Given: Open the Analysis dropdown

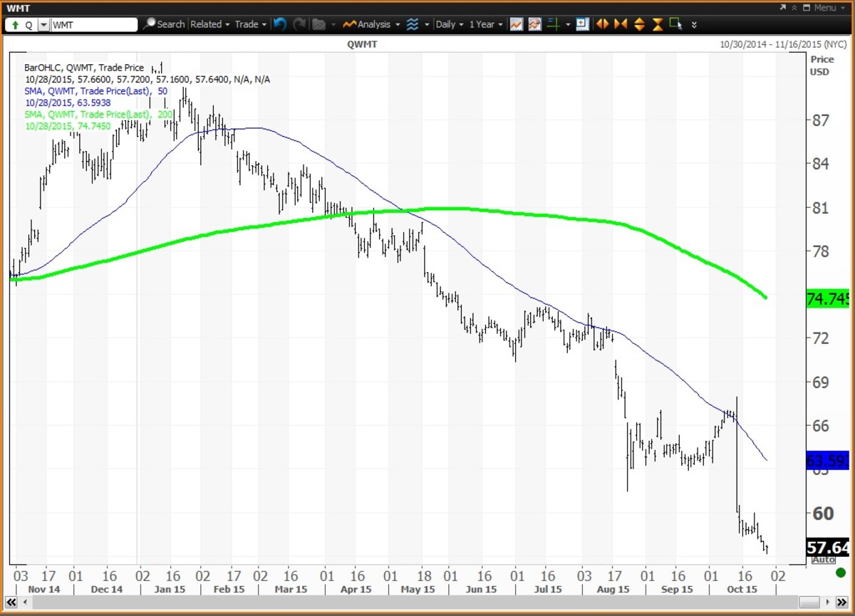Looking at the screenshot, I should [370, 24].
